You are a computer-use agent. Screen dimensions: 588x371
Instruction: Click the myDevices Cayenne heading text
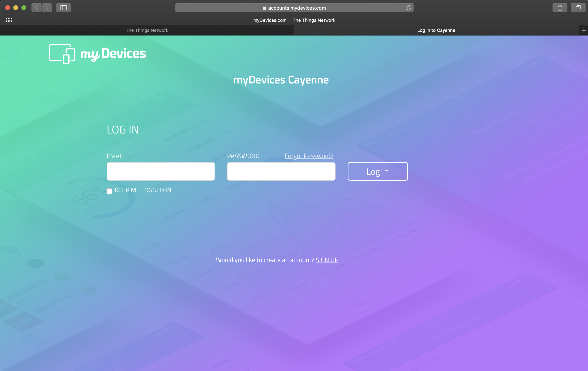pos(281,80)
